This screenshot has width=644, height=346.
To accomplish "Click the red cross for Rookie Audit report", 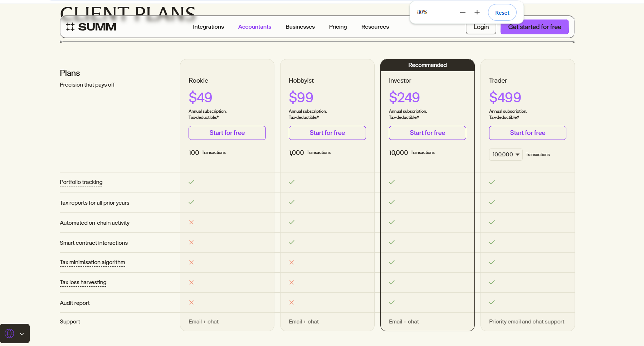I will pyautogui.click(x=191, y=302).
